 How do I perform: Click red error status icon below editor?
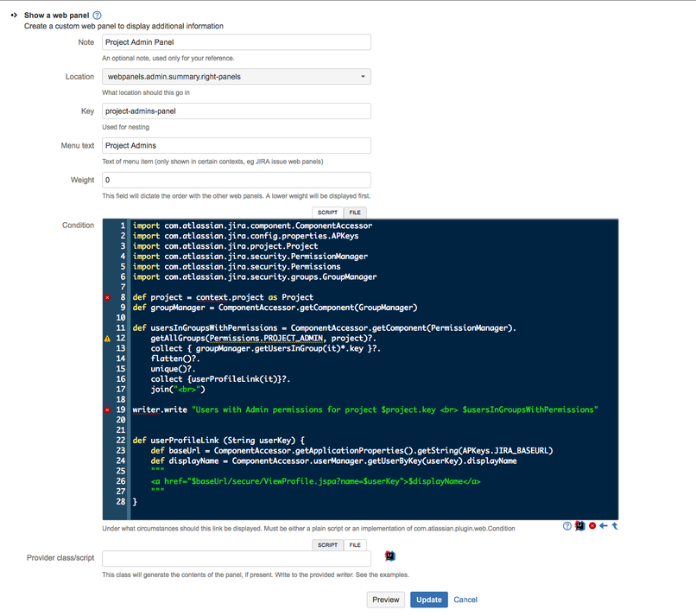(x=592, y=526)
